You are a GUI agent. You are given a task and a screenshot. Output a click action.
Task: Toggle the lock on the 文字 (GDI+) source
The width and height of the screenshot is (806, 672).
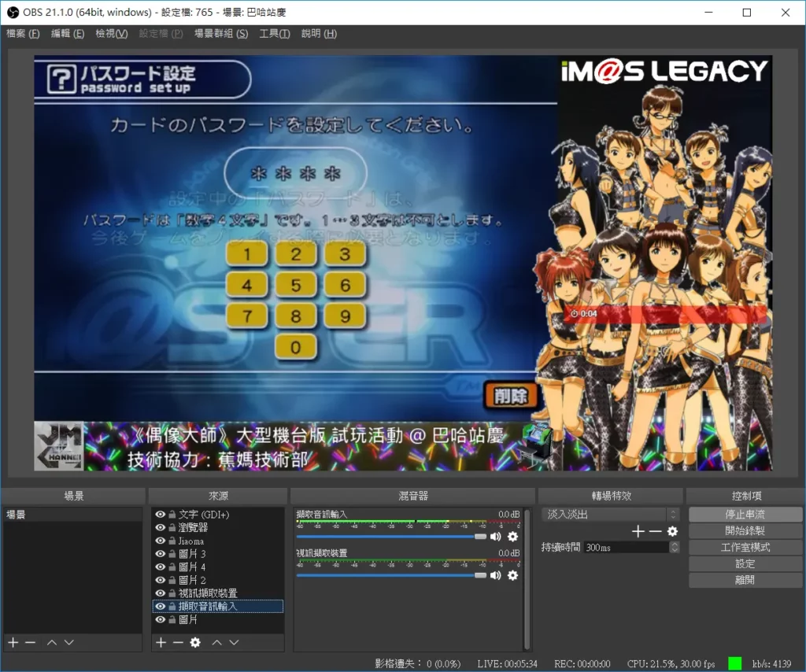click(172, 515)
